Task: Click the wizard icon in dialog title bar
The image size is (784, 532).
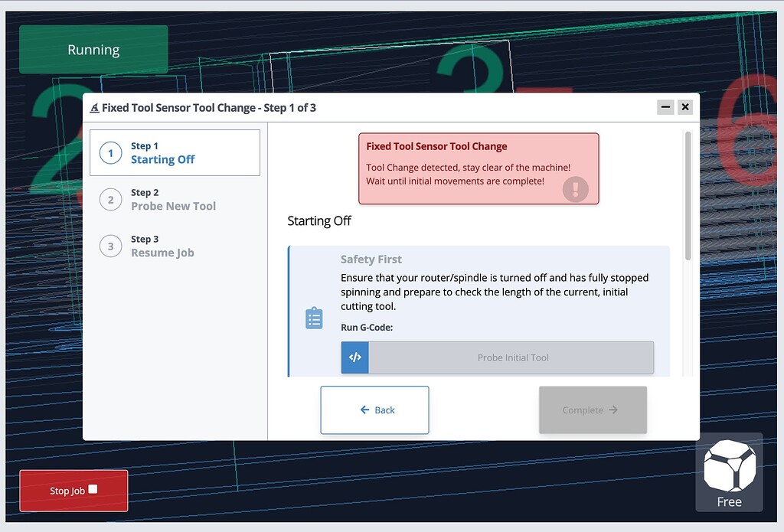Action: tap(94, 108)
